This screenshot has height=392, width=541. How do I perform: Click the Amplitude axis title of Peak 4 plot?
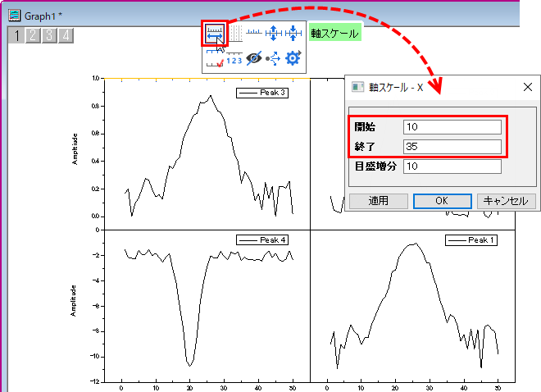click(x=73, y=300)
